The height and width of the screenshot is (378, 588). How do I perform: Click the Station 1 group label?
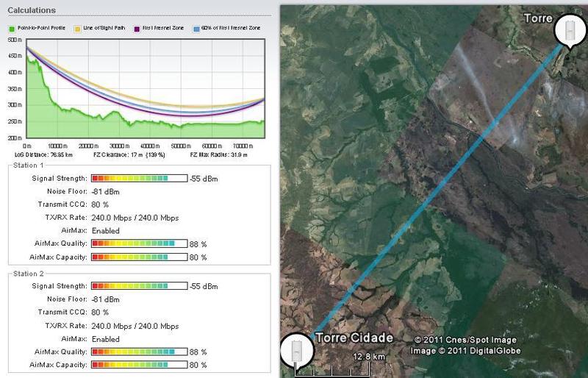click(29, 165)
